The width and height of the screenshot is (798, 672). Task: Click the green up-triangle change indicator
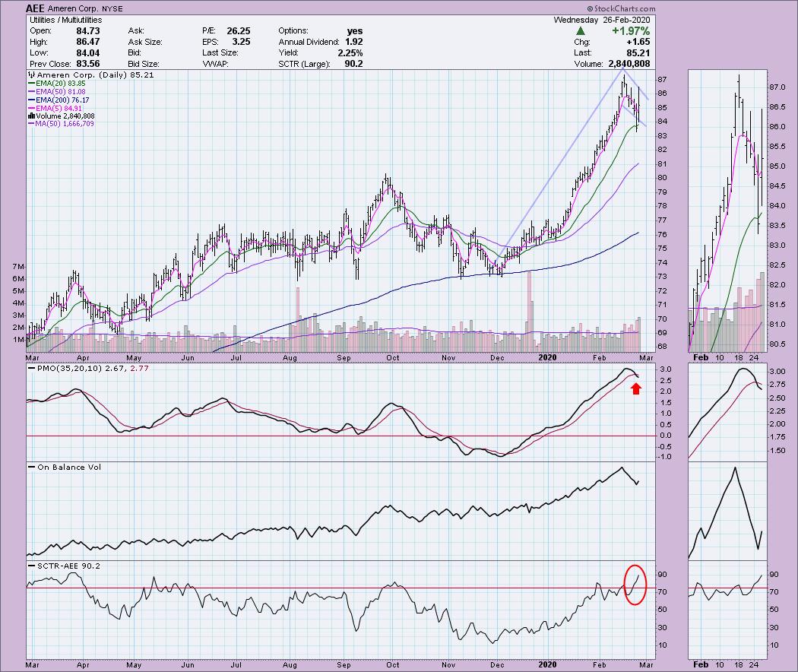coord(580,31)
